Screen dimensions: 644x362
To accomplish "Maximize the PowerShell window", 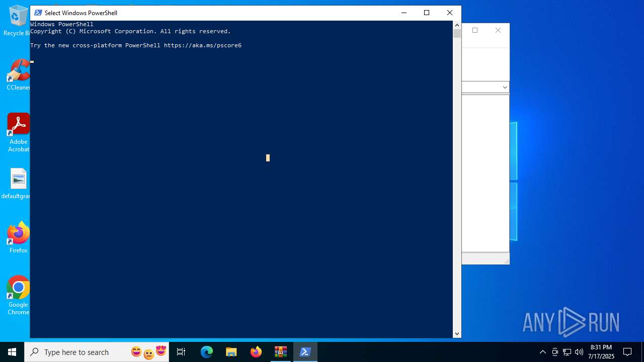I will point(427,13).
